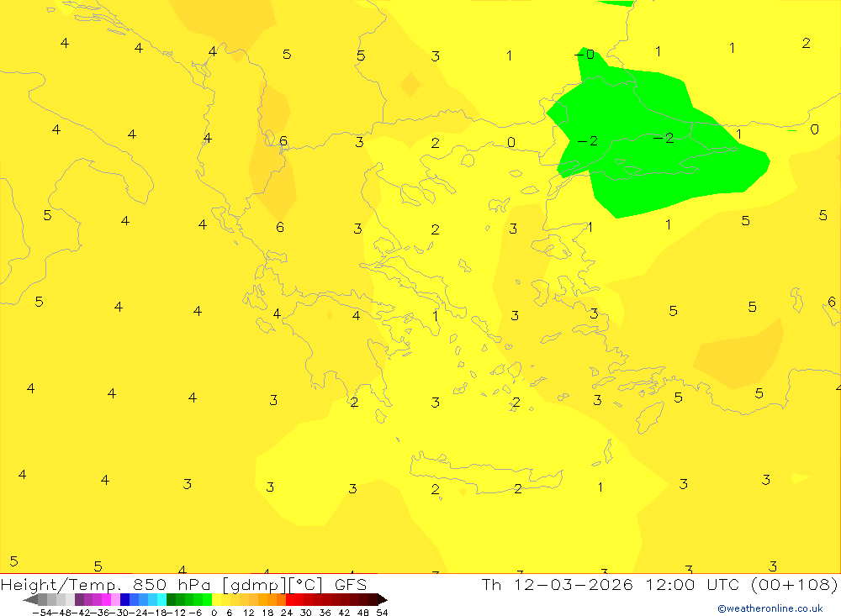The width and height of the screenshot is (841, 616).
Task: Click the "[°C]" unit label
Action: point(306,585)
